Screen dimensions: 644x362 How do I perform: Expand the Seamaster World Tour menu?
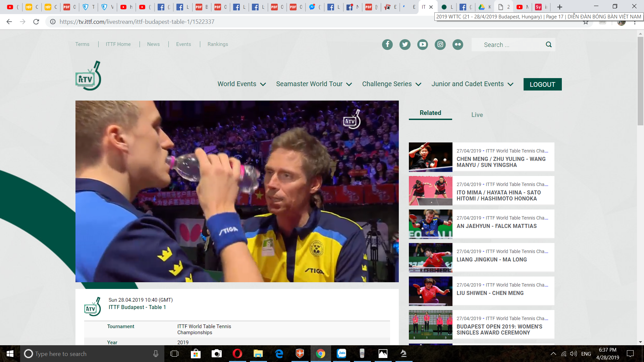coord(314,84)
